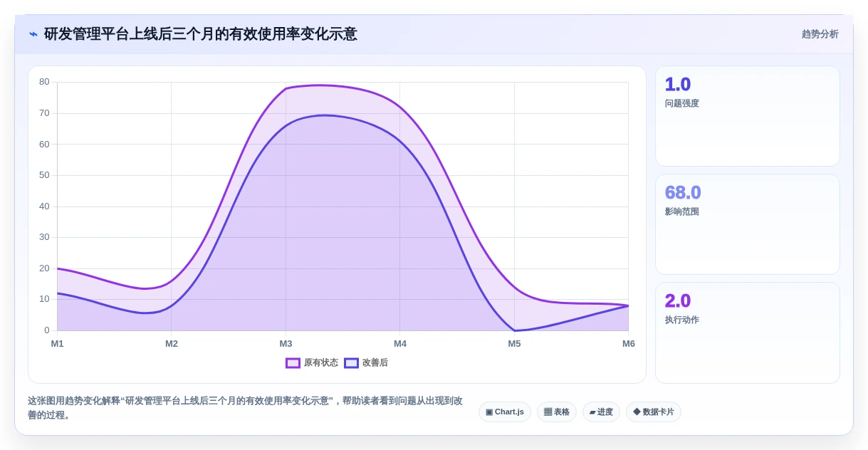Select the Chart.js tag pill
Screen dimensions: 868x450
pyautogui.click(x=505, y=412)
